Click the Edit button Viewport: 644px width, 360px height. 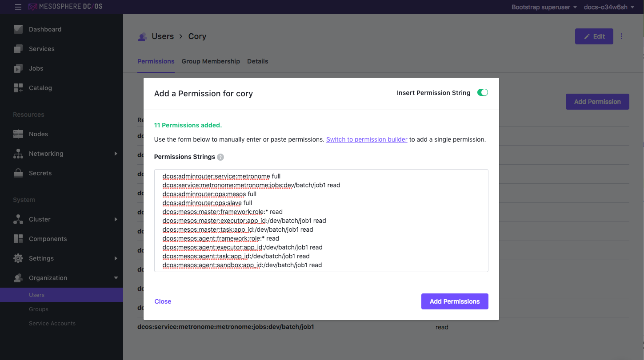(x=594, y=36)
